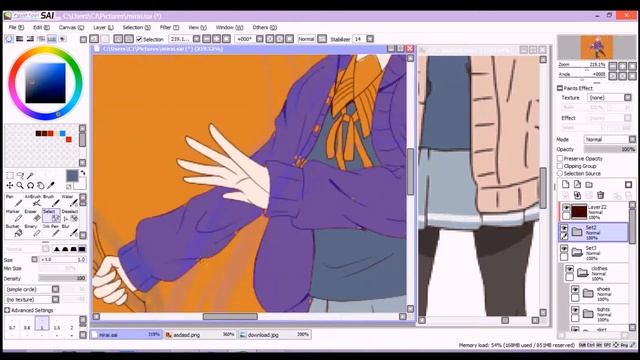Activate the Hand pan tool
The width and height of the screenshot is (640, 360).
click(40, 186)
